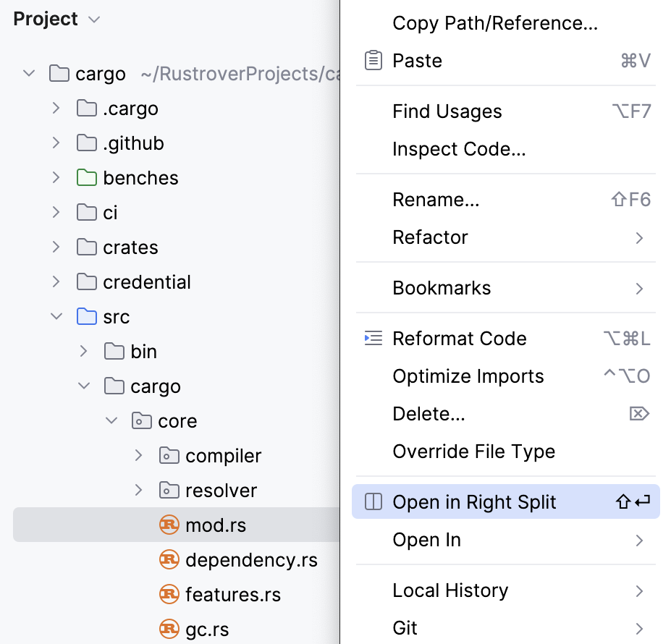The height and width of the screenshot is (644, 671).
Task: Select features.rs in project tree
Action: [x=232, y=595]
